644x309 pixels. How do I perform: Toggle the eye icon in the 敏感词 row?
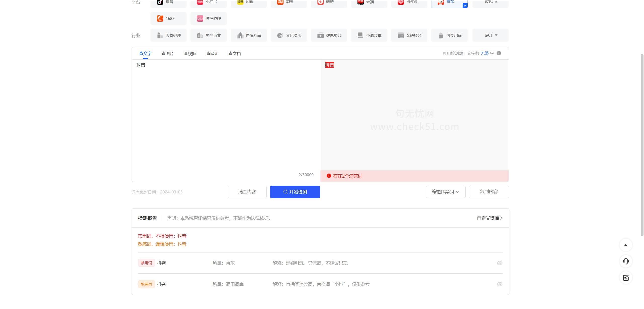(500, 284)
